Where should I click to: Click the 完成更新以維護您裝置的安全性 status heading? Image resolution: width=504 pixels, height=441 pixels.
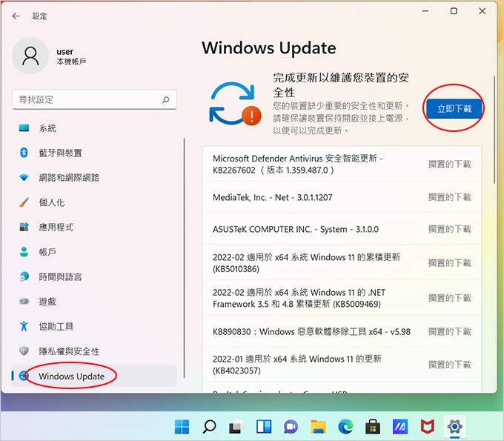(x=341, y=84)
